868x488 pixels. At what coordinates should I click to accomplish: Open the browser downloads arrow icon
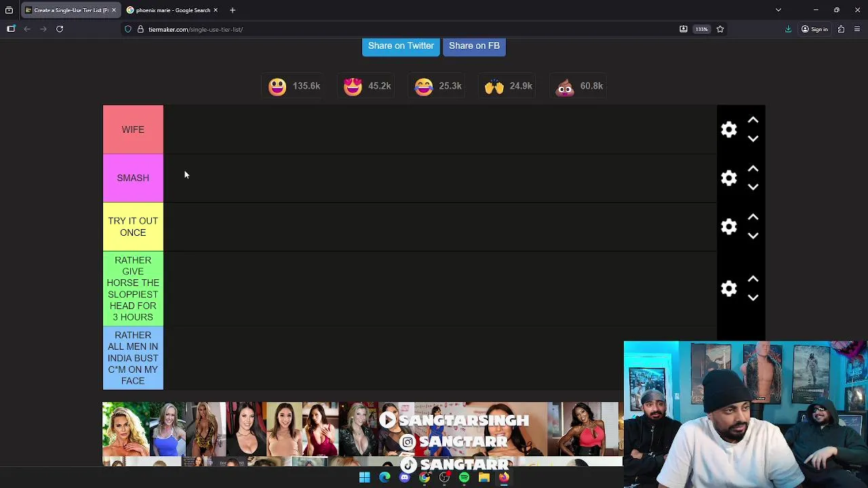tap(788, 29)
